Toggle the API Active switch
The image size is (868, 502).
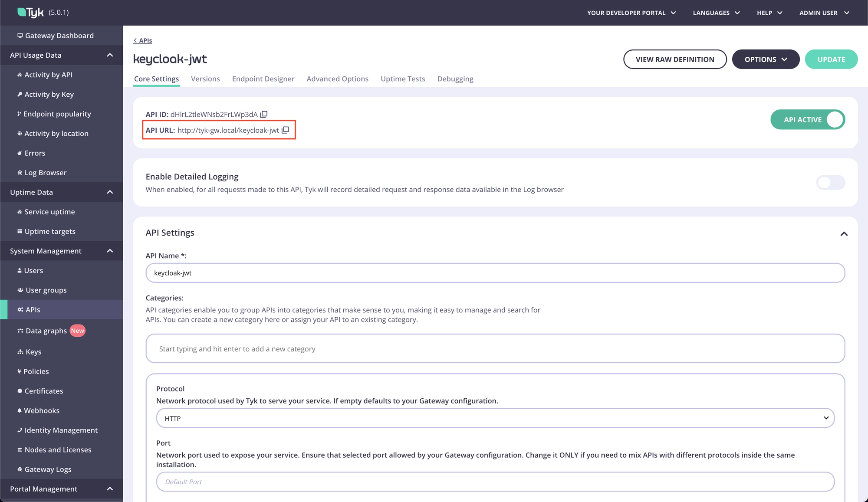(807, 120)
